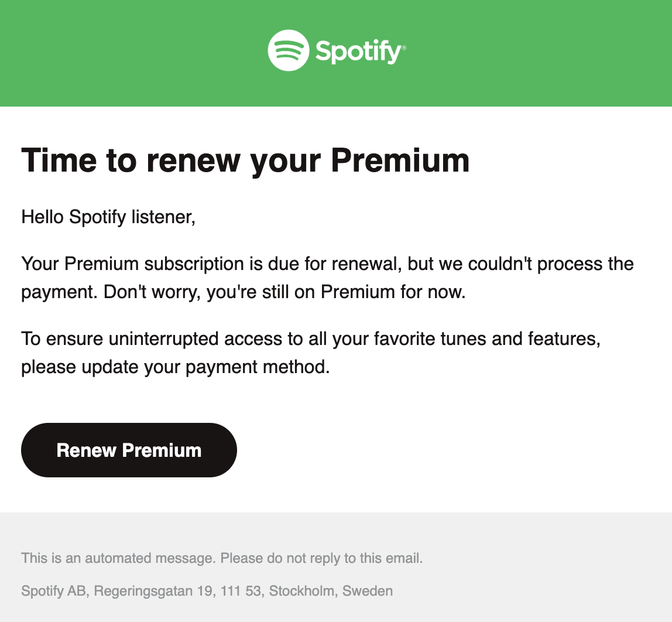Viewport: 672px width, 622px height.
Task: Click the subscription due for renewal line
Action: [x=327, y=264]
